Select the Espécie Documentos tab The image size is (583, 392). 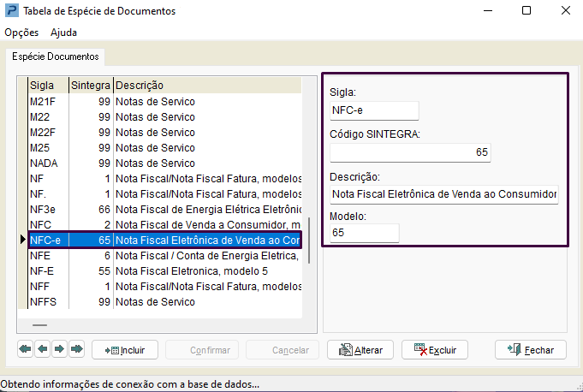[x=56, y=56]
